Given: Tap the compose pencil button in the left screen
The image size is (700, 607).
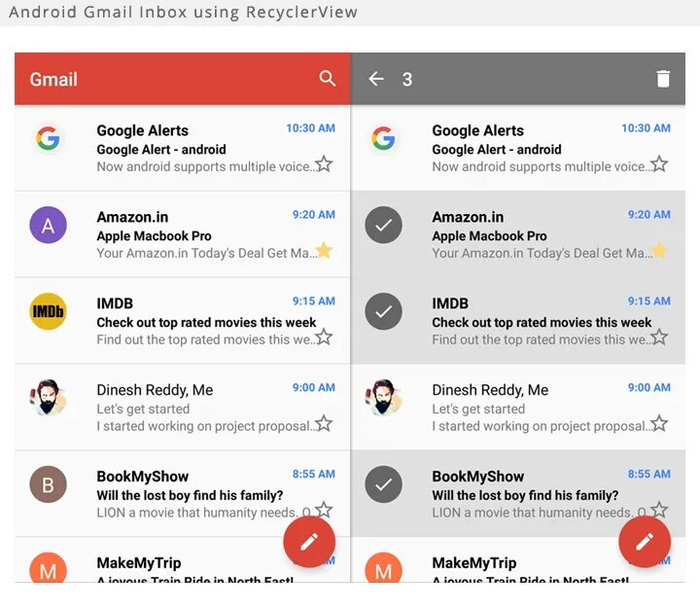Looking at the screenshot, I should tap(309, 542).
